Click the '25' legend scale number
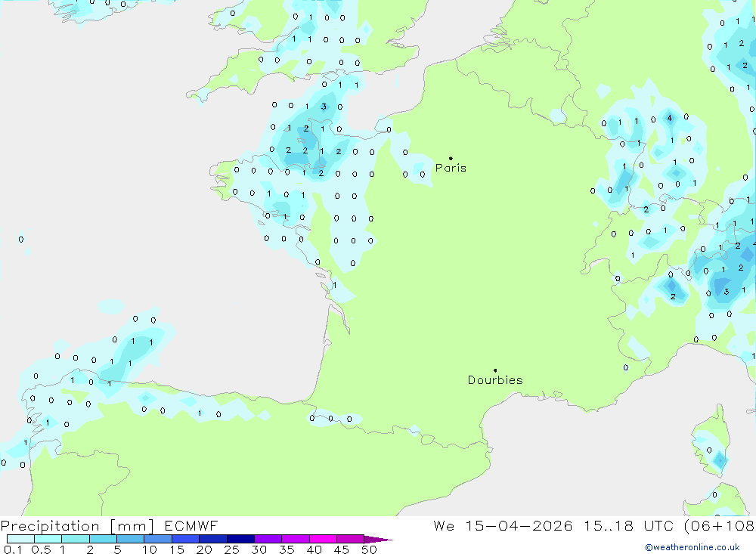Screen dimensions: 756x554 [x=232, y=549]
